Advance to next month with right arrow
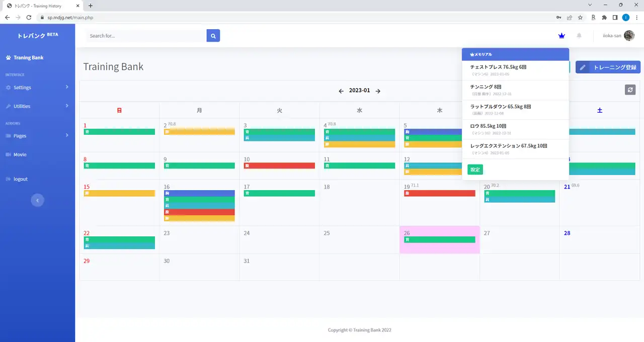Image resolution: width=644 pixels, height=342 pixels. pos(378,91)
